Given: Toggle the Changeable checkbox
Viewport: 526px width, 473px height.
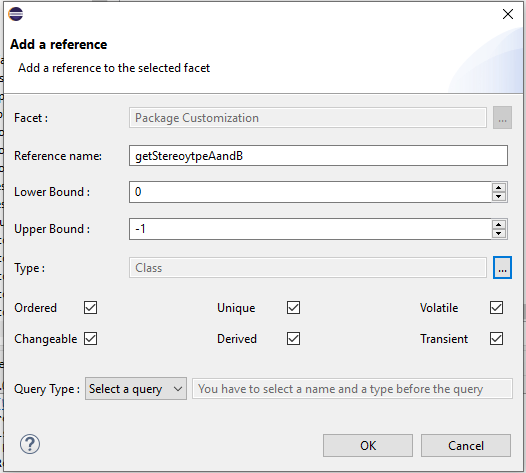Looking at the screenshot, I should click(91, 338).
